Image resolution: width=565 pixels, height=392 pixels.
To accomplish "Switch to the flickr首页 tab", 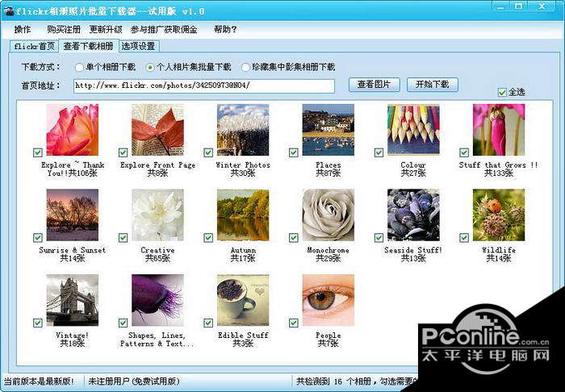I will click(x=34, y=47).
